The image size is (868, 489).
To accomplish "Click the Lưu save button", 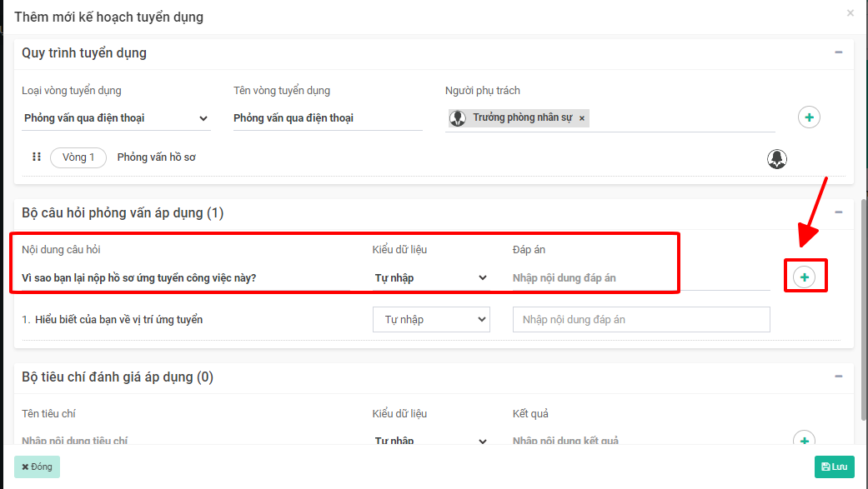I will click(x=834, y=467).
